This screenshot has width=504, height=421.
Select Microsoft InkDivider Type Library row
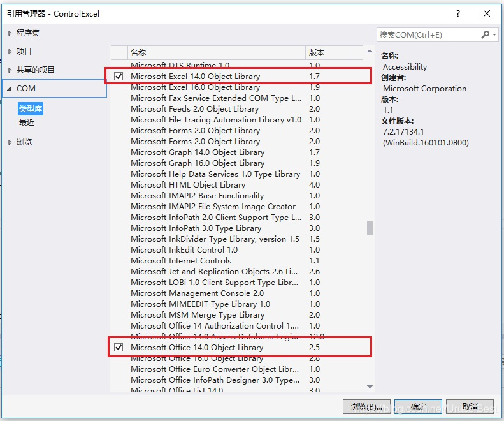[x=238, y=239]
